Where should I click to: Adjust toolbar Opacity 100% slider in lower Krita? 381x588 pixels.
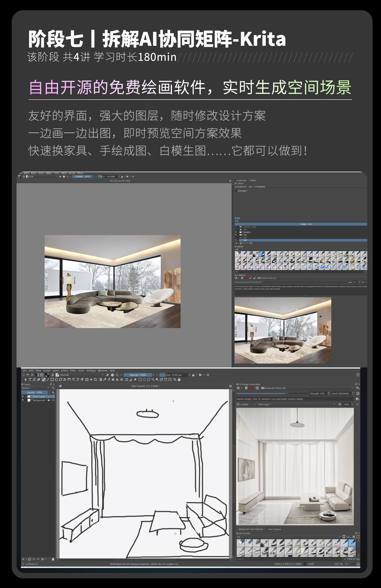[138, 375]
